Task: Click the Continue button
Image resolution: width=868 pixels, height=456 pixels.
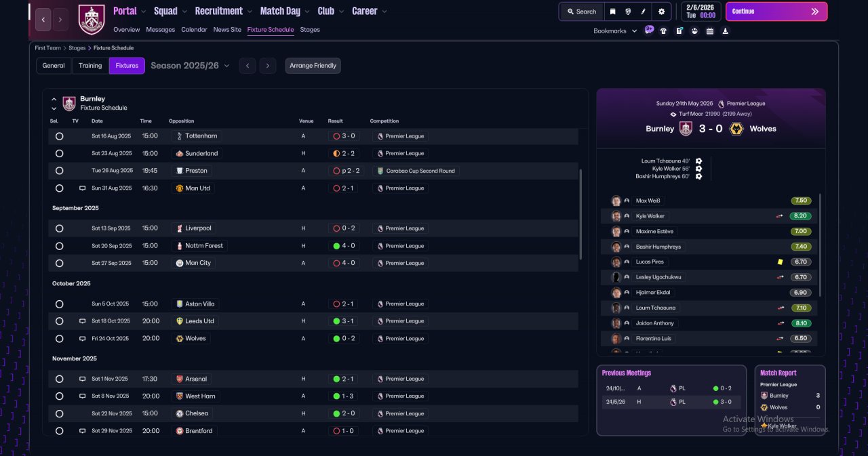Action: point(776,12)
